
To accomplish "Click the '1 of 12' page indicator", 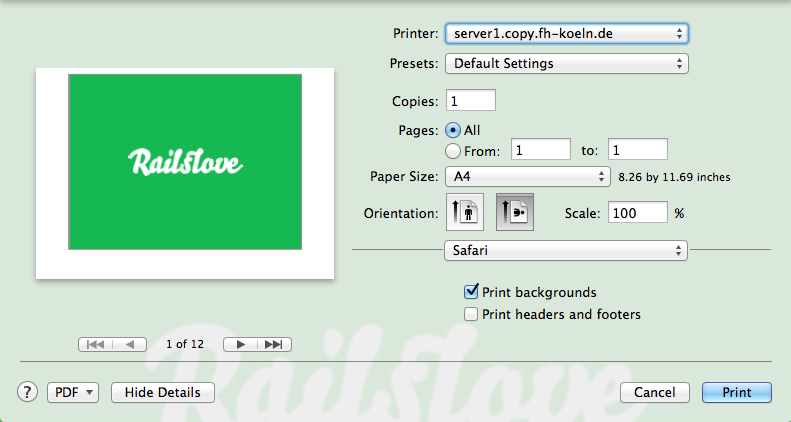I will click(x=185, y=344).
